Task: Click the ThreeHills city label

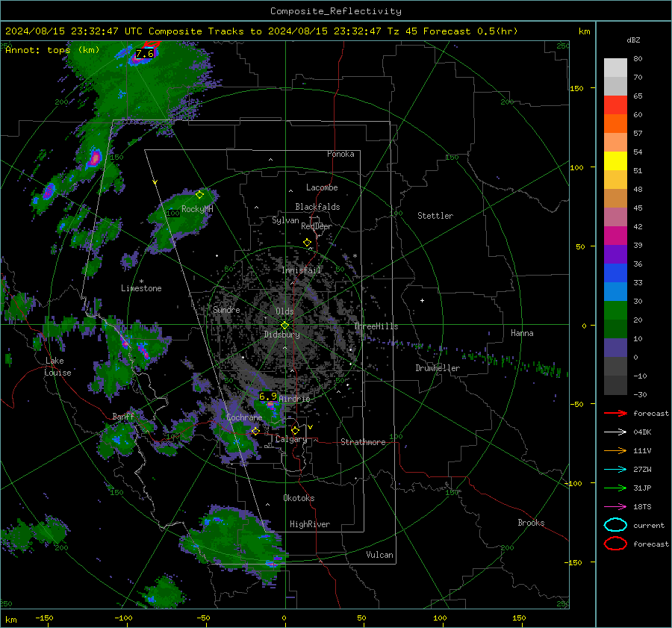Action: 376,326
